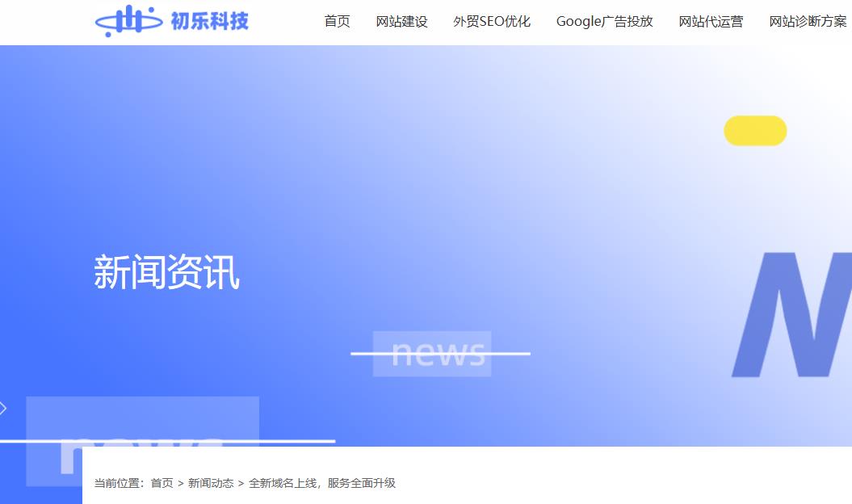The image size is (852, 504).
Task: Click the 新闻资讯 banner heading
Action: click(168, 273)
